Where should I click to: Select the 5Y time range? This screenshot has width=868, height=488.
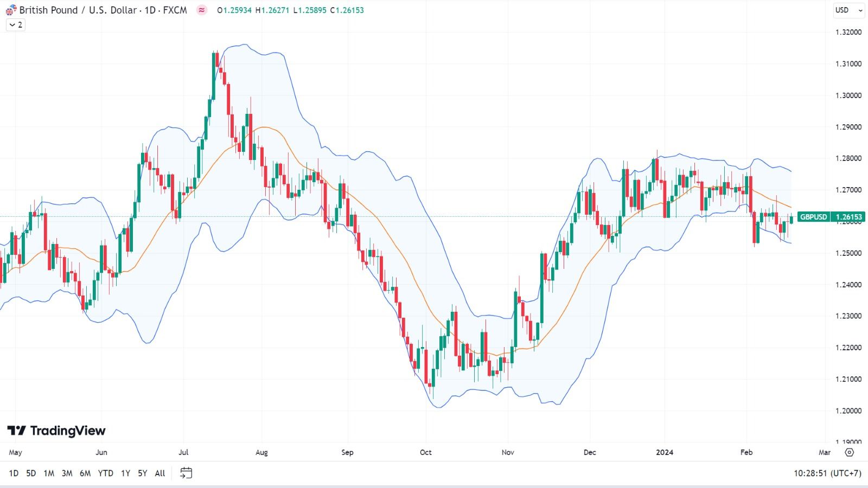coord(142,473)
